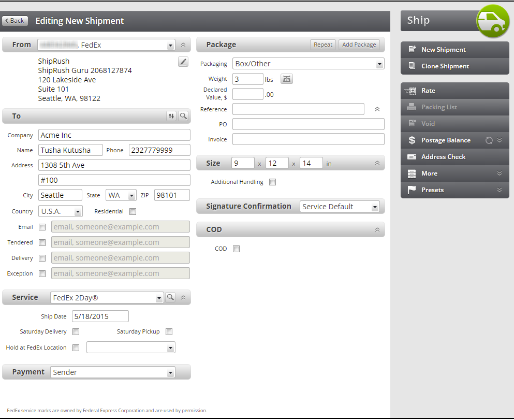Open the Packaging Box/Other dropdown
The image size is (514, 420).
tap(379, 64)
